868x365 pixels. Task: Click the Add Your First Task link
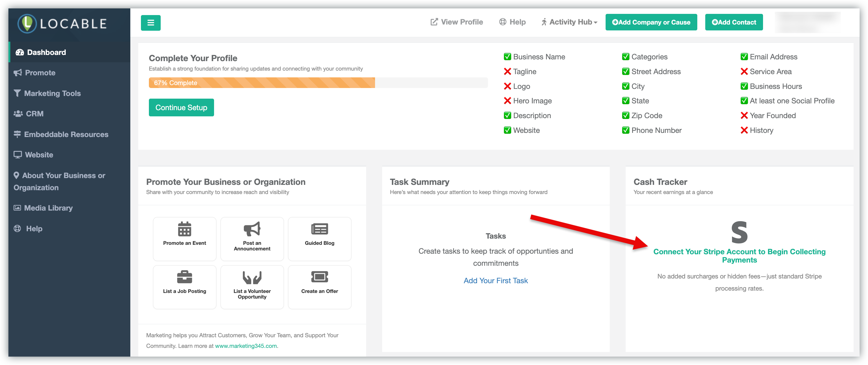click(495, 281)
